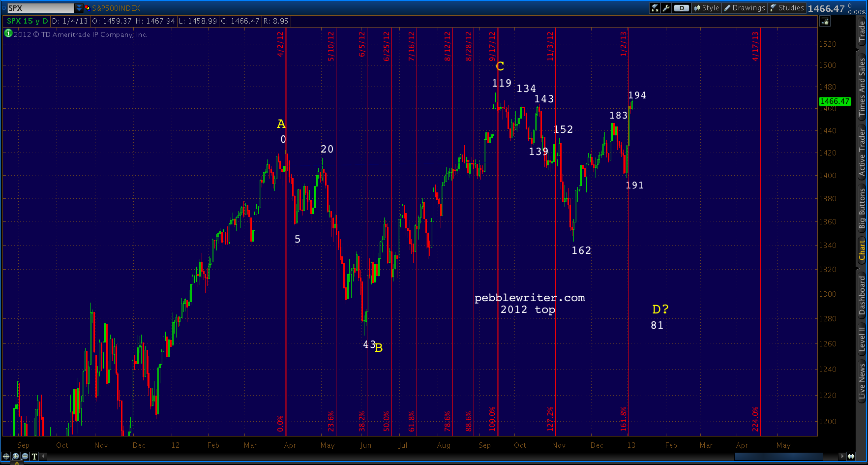
Task: Open the Times And Sales side tab
Action: coord(862,87)
